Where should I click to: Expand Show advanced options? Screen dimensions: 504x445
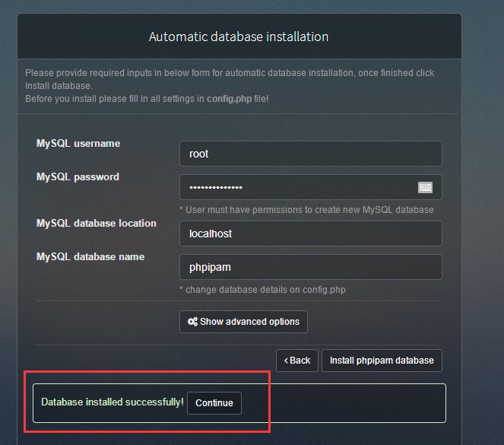(x=243, y=322)
